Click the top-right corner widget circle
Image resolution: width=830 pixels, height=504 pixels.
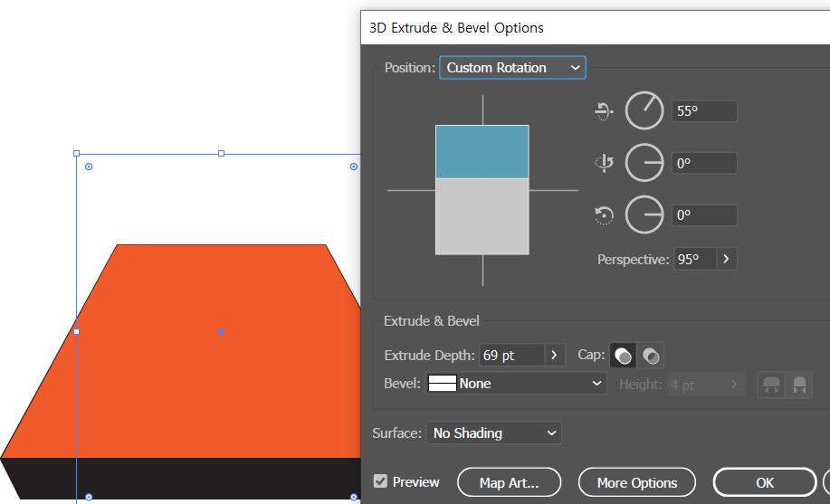[354, 166]
